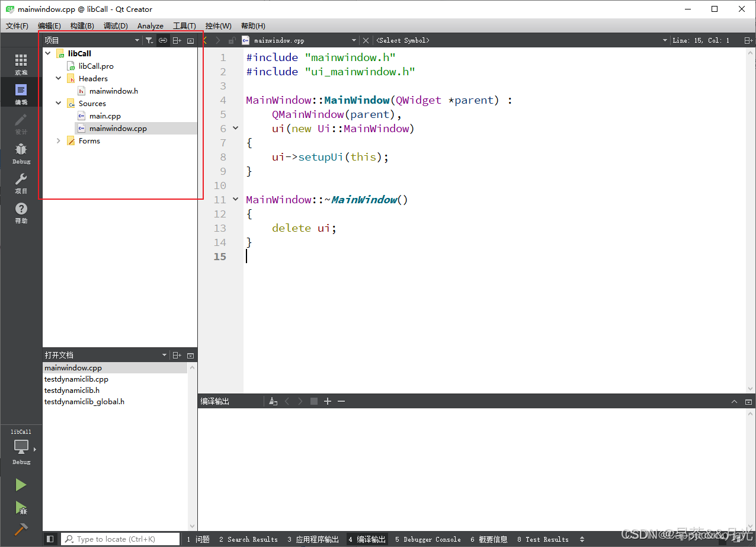The width and height of the screenshot is (756, 547).
Task: Open the 调试(D) menu
Action: pos(116,26)
